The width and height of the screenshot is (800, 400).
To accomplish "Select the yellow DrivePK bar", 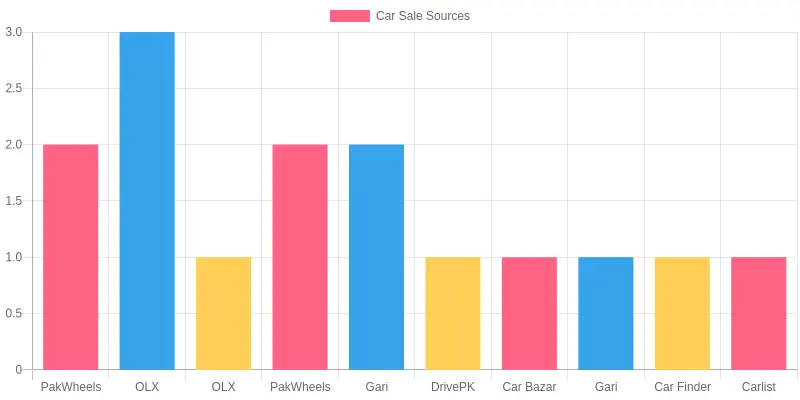I will pos(453,313).
